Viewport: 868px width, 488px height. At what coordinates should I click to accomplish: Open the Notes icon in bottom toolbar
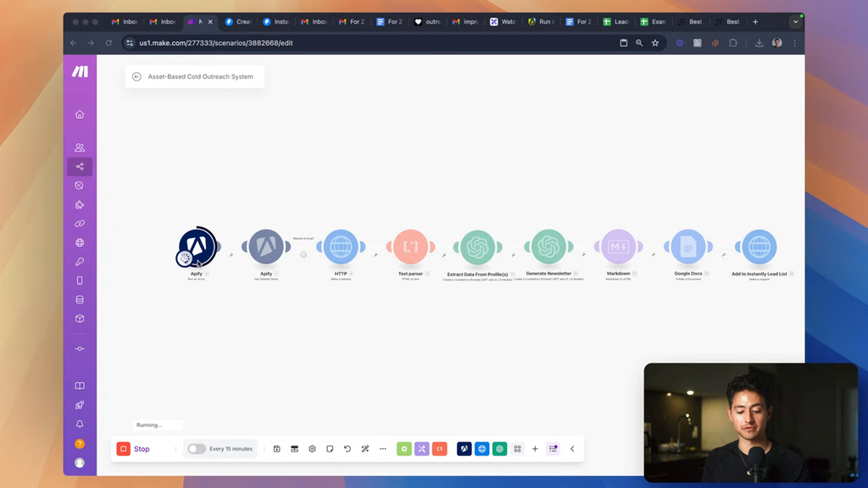[330, 449]
